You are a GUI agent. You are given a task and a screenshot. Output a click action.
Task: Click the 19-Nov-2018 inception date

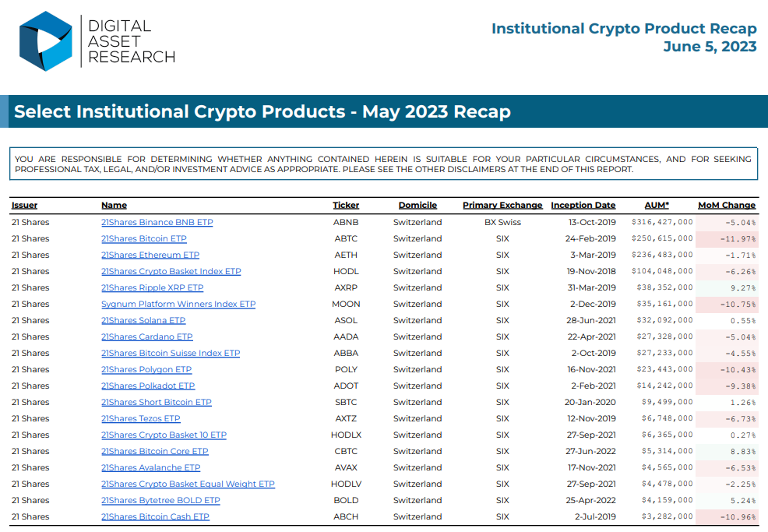coord(591,271)
